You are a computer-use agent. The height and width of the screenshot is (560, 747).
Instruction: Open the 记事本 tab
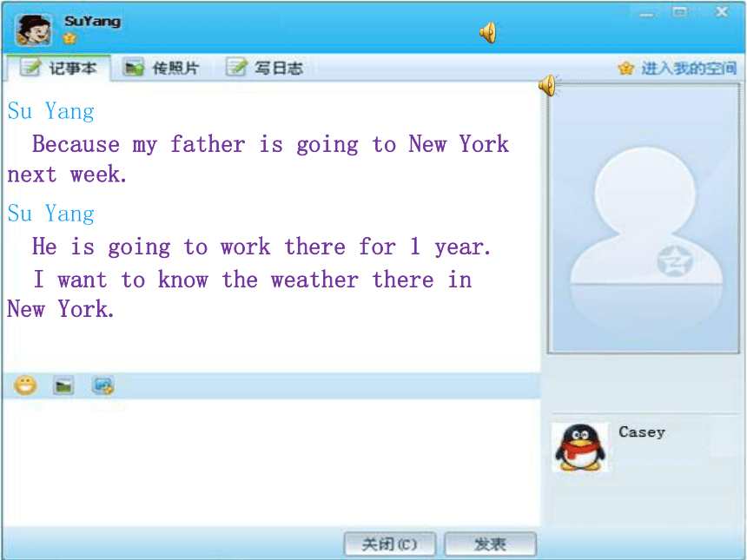[x=58, y=68]
